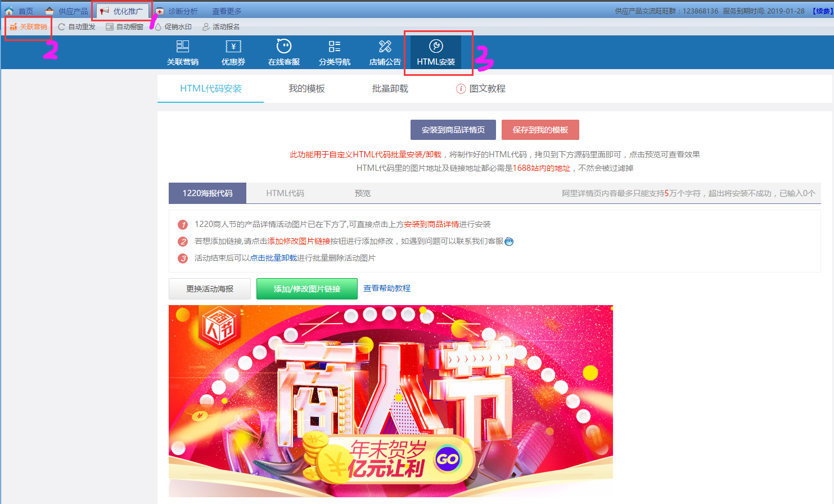Open 自动橱窗 in the toolbar

coord(124,26)
